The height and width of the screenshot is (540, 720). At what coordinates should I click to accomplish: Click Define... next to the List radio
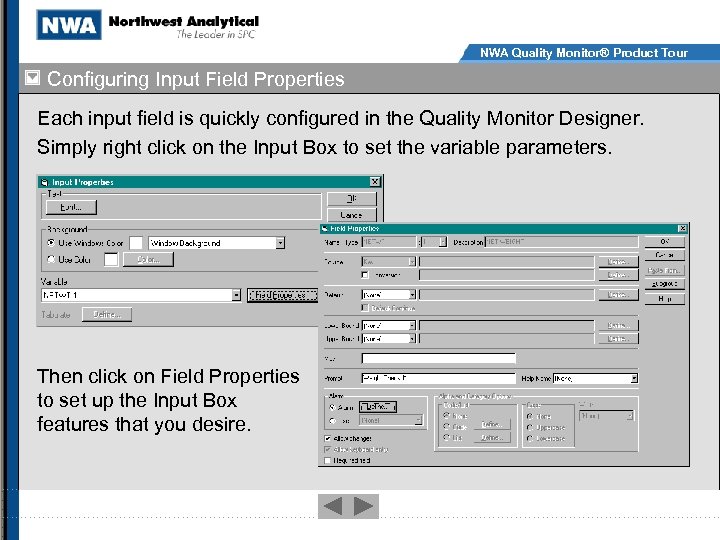click(491, 438)
